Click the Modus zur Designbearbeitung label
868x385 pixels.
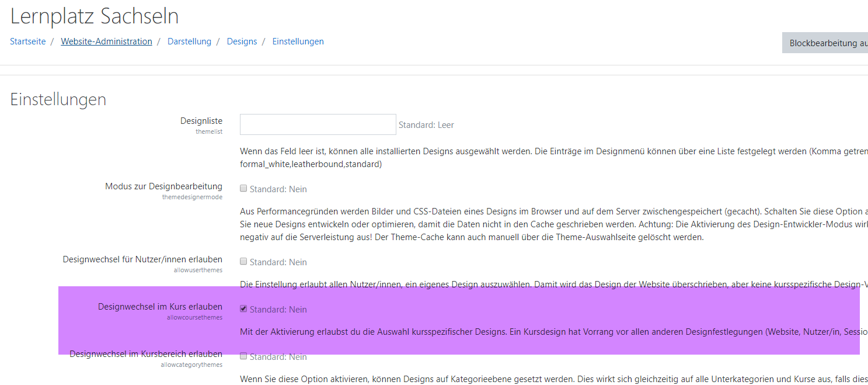(163, 186)
